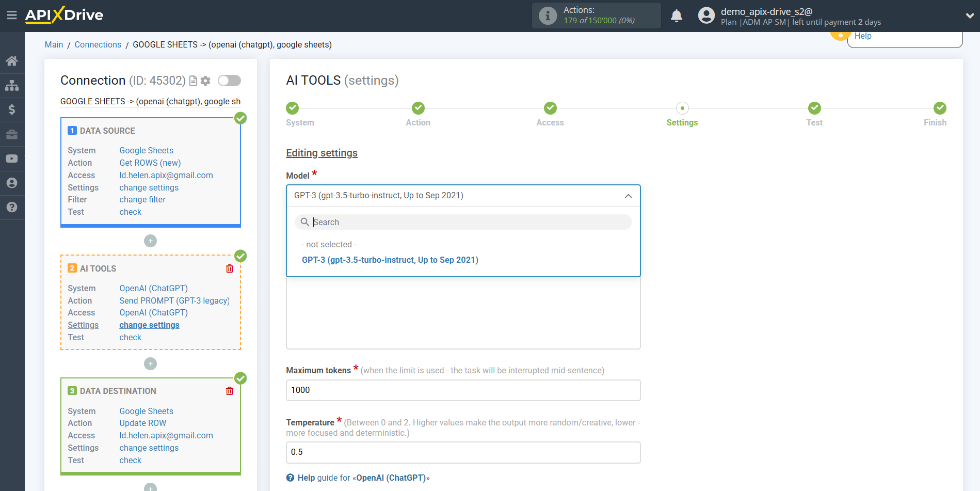980x491 pixels.
Task: Click the Maximum tokens input
Action: pos(463,390)
